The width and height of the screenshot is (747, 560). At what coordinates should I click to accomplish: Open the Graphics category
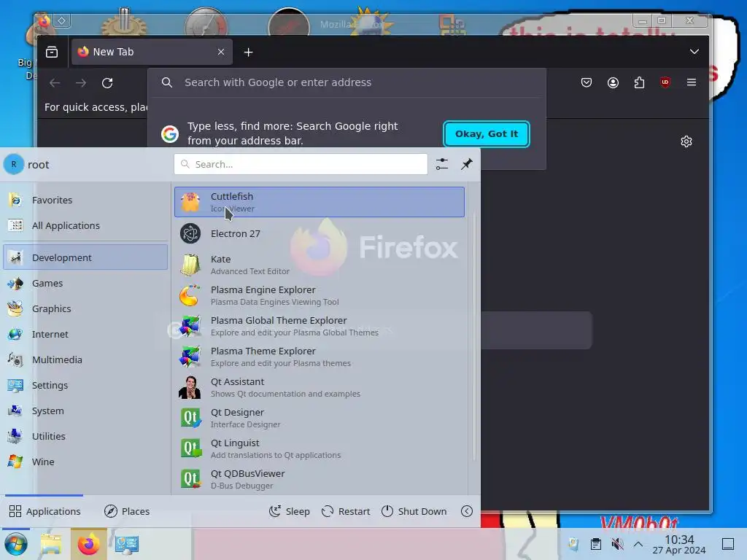(x=85, y=308)
